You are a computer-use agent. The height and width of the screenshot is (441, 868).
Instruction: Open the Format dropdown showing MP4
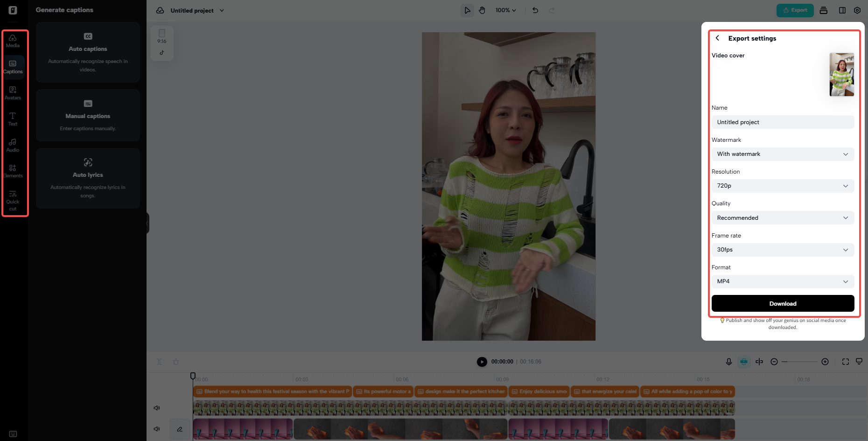[x=783, y=281]
